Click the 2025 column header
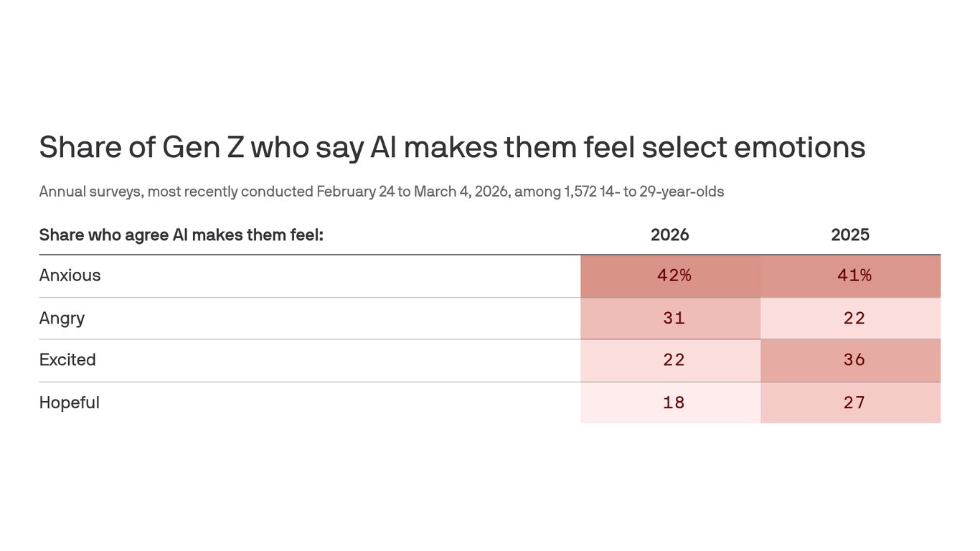980x551 pixels. point(850,235)
